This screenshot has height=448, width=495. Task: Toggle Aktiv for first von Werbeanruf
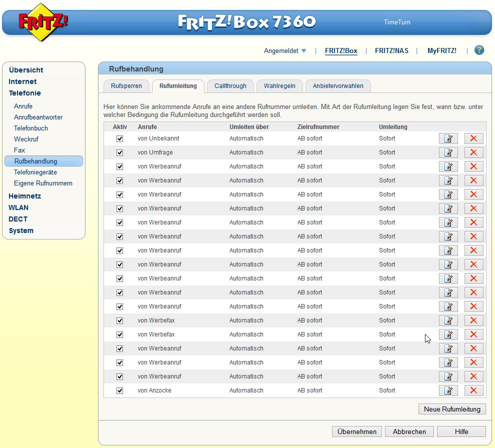(119, 166)
